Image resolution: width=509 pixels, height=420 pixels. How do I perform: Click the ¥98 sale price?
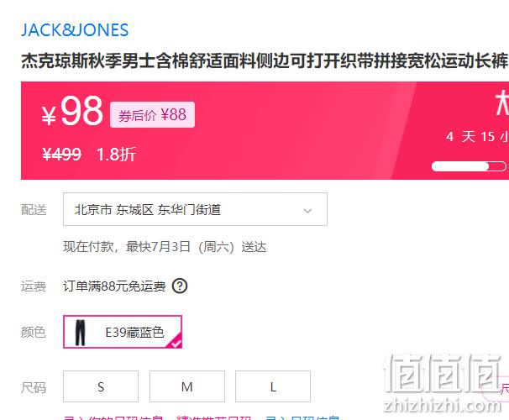pos(72,112)
